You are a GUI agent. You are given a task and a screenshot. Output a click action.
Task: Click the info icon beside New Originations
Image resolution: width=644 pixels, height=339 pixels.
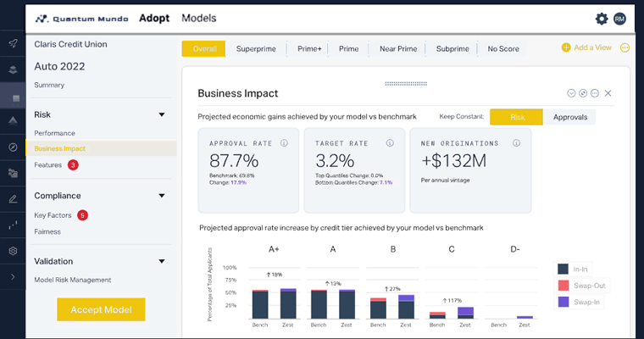[518, 143]
